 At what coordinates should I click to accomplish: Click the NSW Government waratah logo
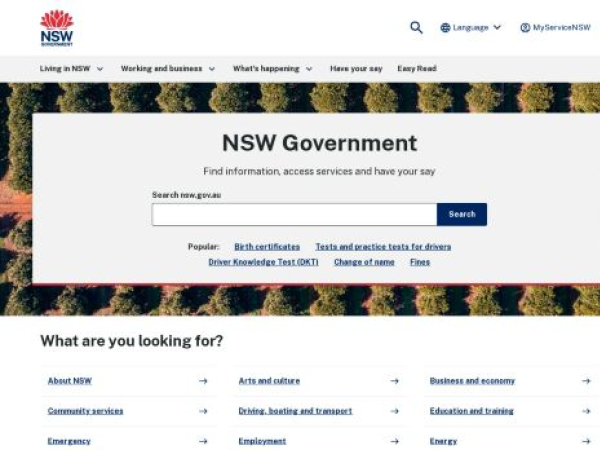click(x=57, y=28)
